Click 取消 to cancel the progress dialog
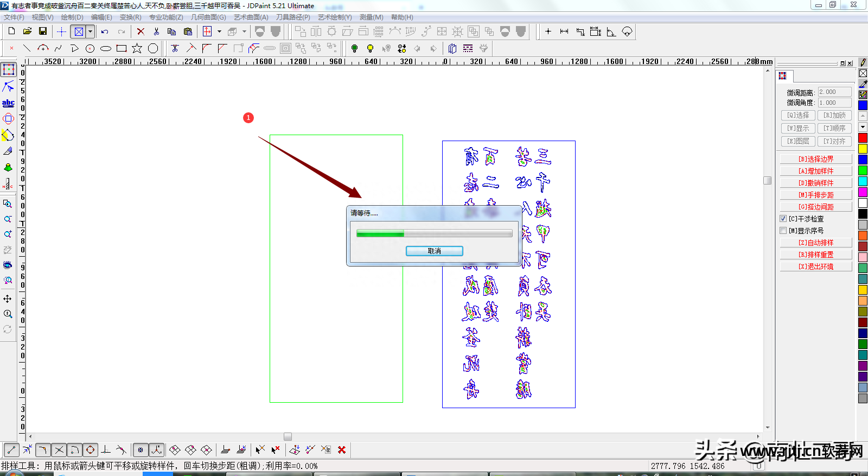Screen dimensions: 868x476 click(x=434, y=251)
